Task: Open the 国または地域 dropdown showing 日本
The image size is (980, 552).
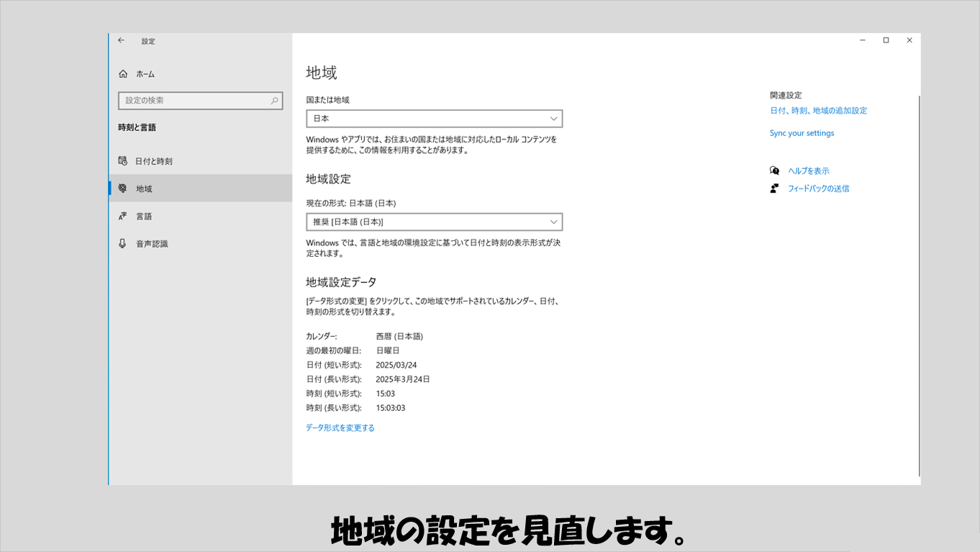Action: (x=434, y=119)
